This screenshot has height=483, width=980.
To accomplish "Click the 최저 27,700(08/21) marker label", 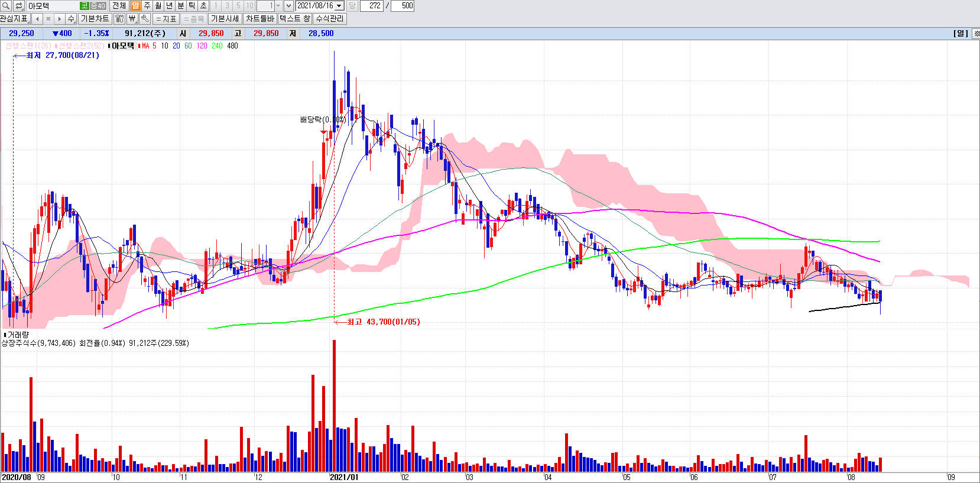I will (x=63, y=56).
